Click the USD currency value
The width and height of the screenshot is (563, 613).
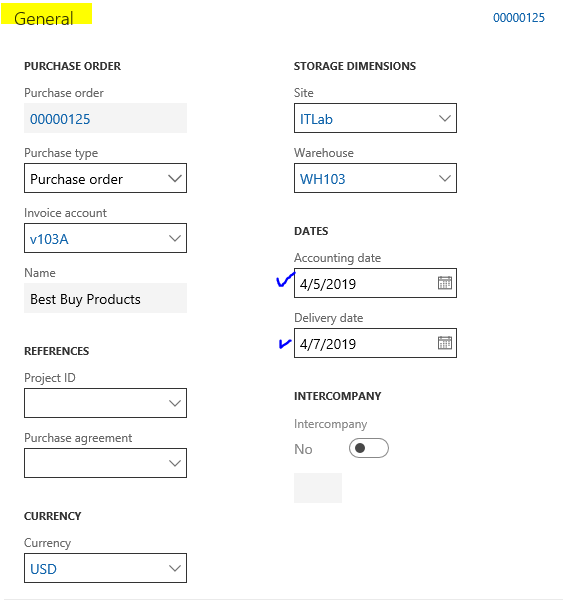coord(43,569)
